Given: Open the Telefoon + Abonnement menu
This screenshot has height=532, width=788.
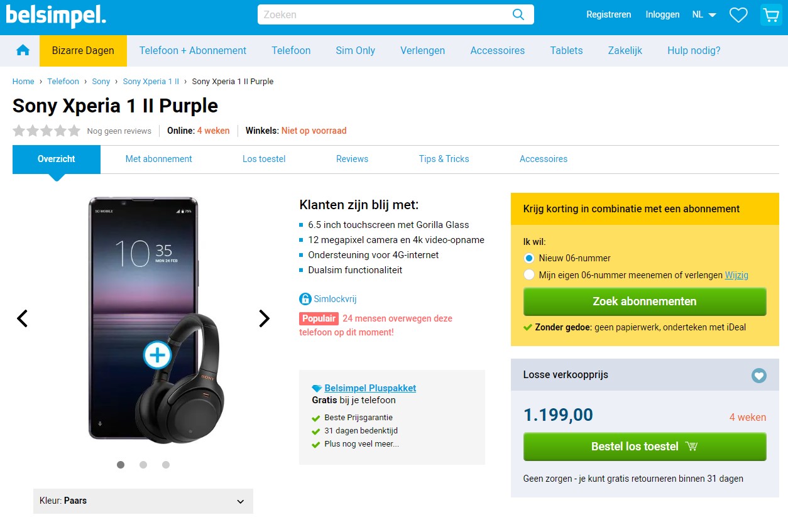Looking at the screenshot, I should click(x=193, y=51).
